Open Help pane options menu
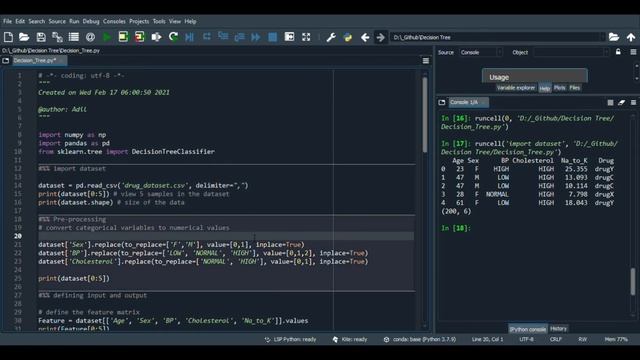 (633, 52)
